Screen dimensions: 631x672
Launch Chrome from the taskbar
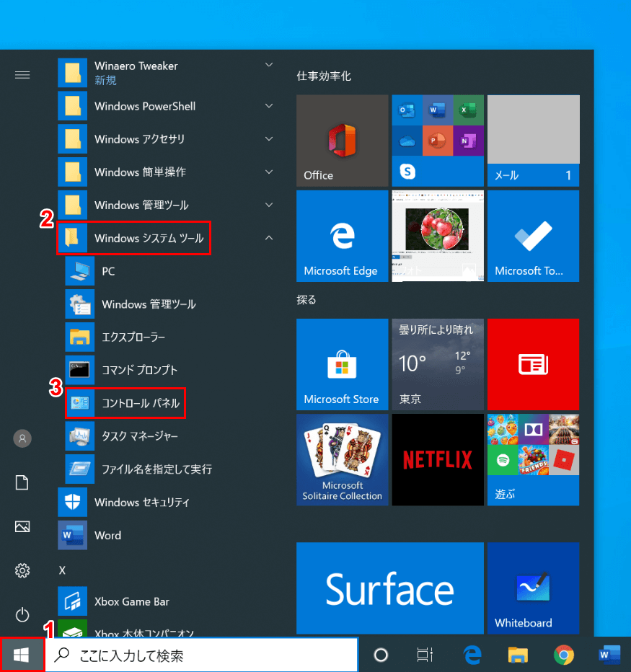[564, 655]
